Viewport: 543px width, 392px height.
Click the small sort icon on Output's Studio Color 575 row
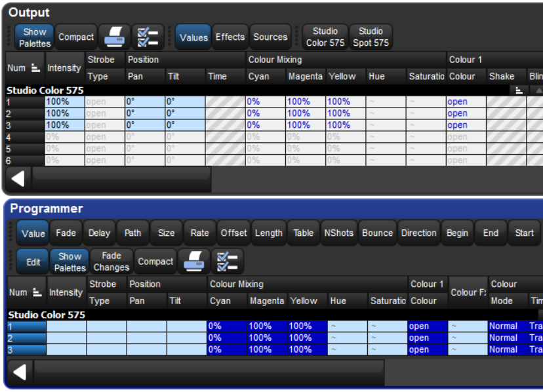click(519, 90)
